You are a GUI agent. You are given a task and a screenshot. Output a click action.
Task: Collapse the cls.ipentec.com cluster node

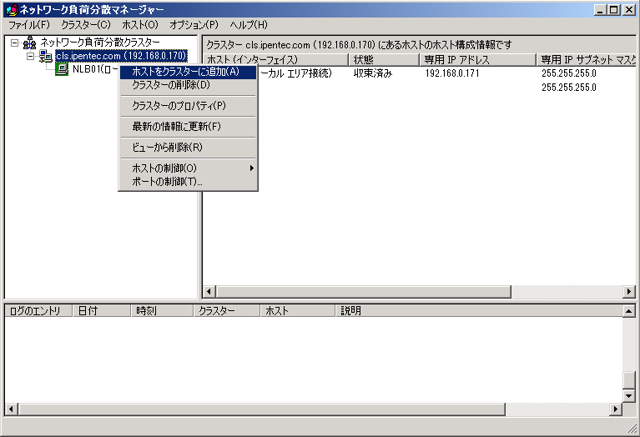point(30,56)
